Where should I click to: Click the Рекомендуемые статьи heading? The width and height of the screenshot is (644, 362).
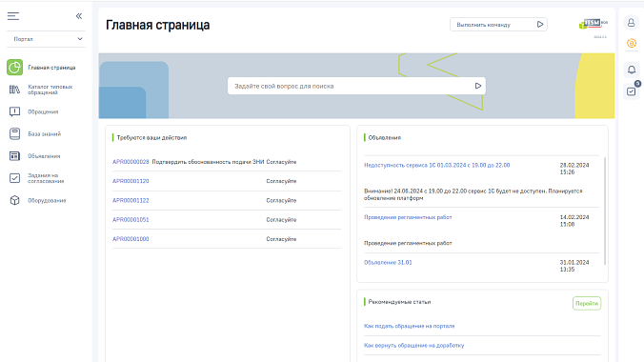[x=399, y=302]
